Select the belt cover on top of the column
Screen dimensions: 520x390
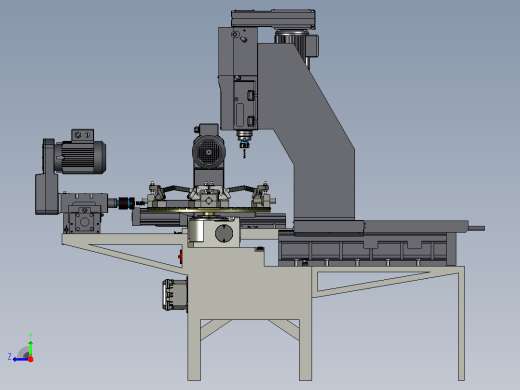click(273, 19)
